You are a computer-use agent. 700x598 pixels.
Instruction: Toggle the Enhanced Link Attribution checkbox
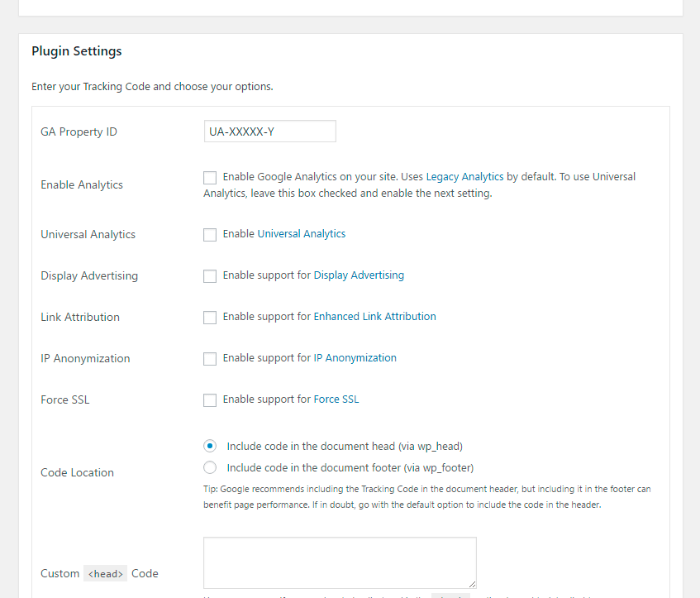coord(210,317)
